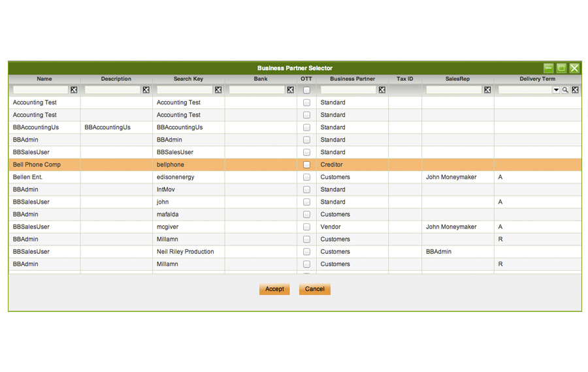Sort by SalesRep column header

(x=457, y=79)
